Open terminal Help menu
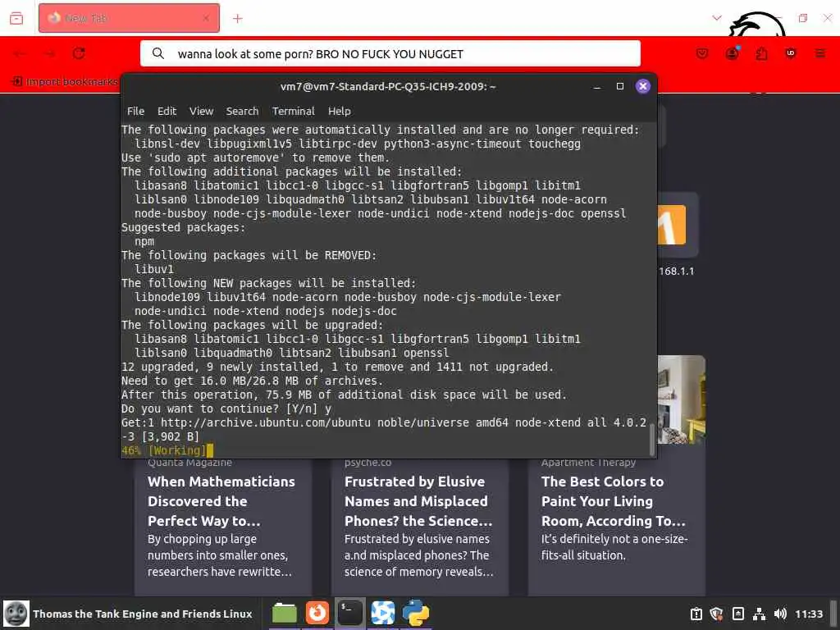The image size is (840, 630). (339, 111)
